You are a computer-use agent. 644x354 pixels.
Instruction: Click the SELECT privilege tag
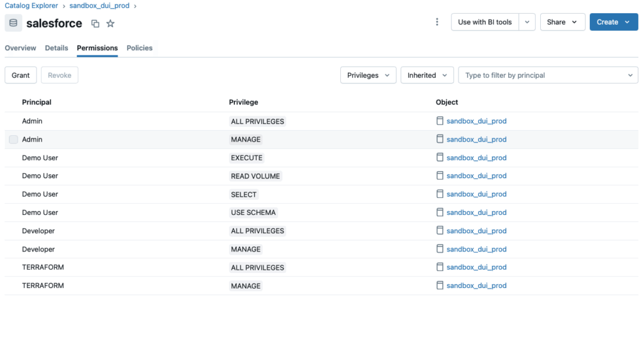(x=243, y=195)
